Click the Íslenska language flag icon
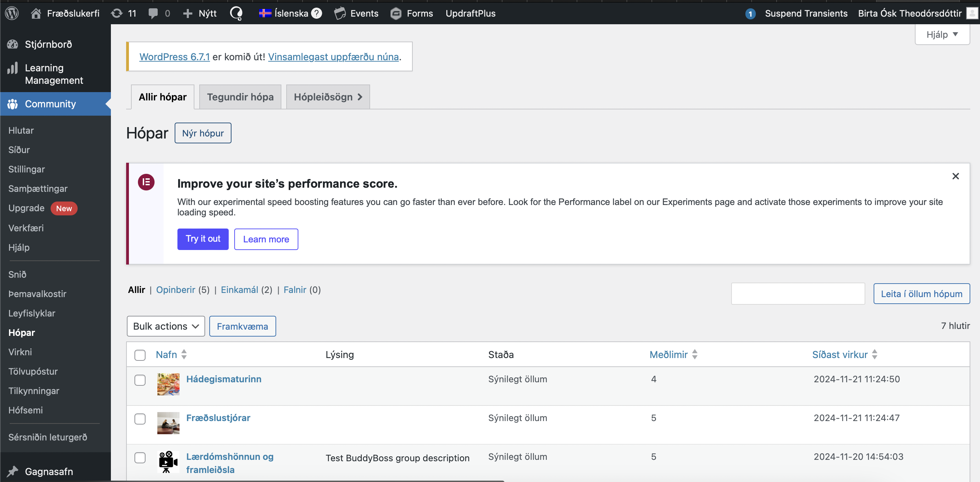This screenshot has width=980, height=482. (x=265, y=13)
